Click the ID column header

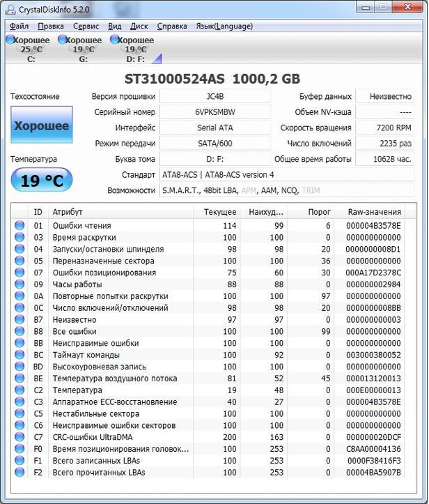[38, 212]
